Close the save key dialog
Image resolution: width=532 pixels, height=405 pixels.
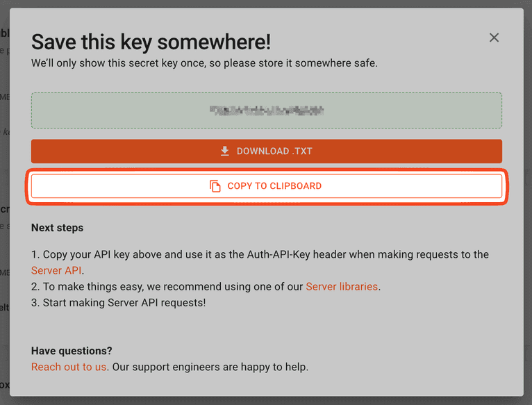494,38
